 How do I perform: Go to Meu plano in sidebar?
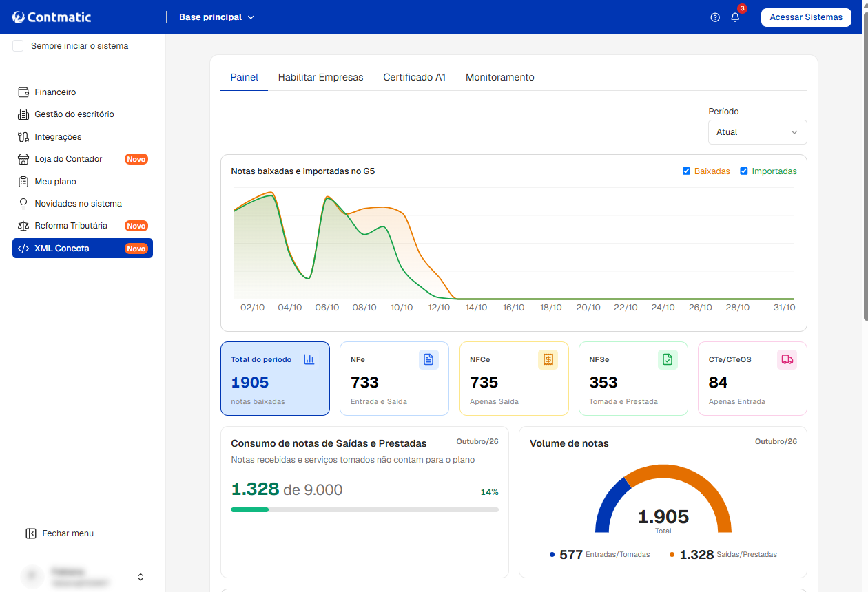83,182
